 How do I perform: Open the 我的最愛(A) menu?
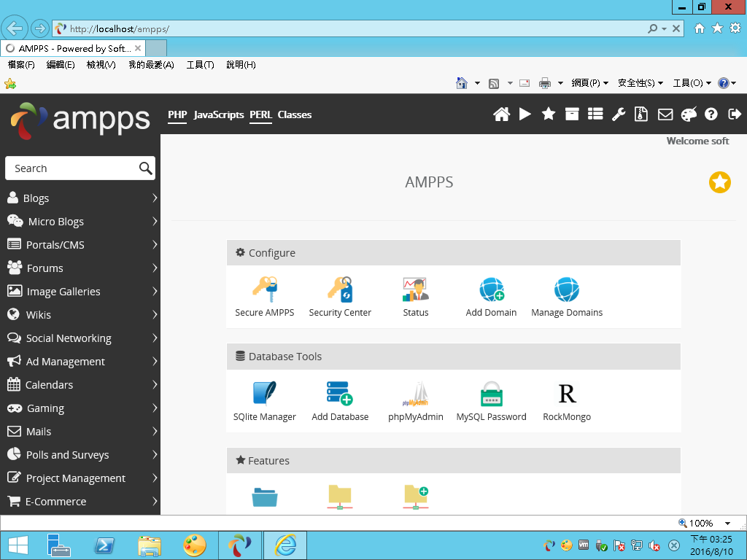point(151,65)
